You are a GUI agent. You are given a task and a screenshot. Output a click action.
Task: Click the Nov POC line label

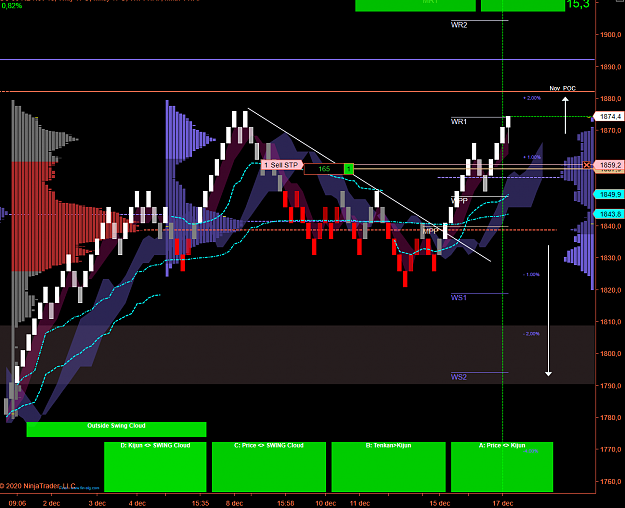[x=562, y=88]
